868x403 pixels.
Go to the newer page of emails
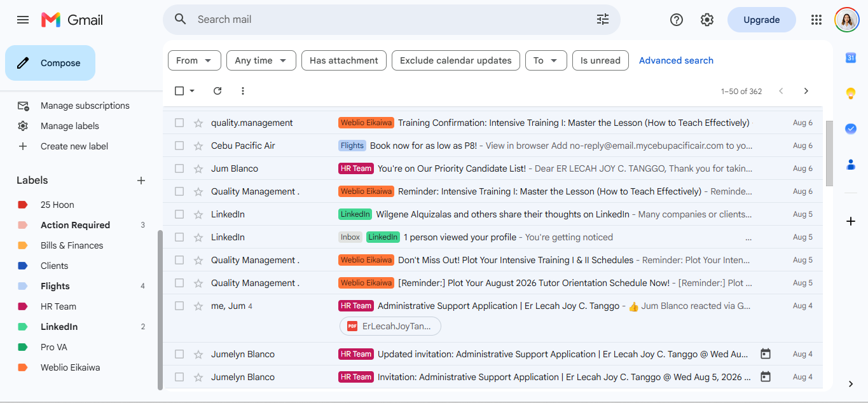(782, 91)
